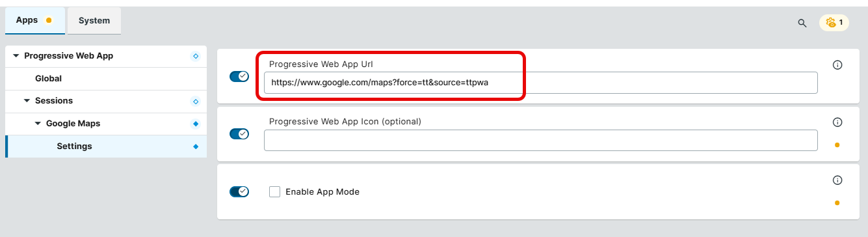Show info for Enable App Mode

(837, 180)
